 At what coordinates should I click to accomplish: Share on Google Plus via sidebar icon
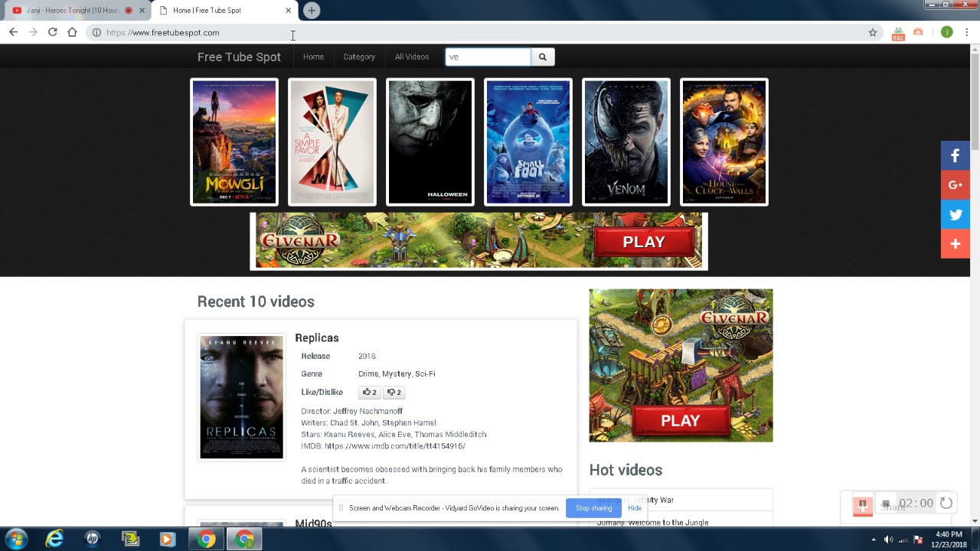[955, 185]
